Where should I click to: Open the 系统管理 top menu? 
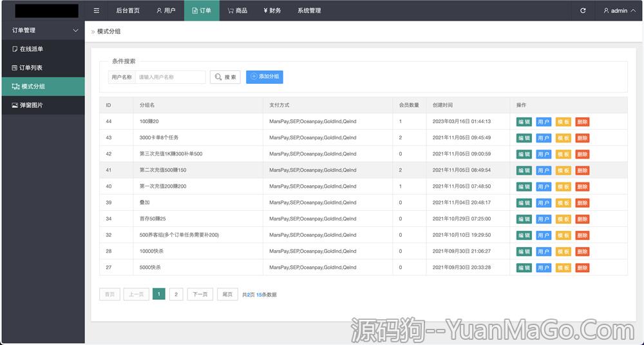[309, 11]
